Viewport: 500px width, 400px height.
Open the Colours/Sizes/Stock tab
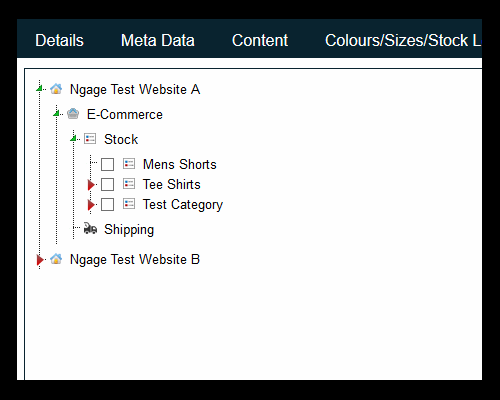[403, 40]
